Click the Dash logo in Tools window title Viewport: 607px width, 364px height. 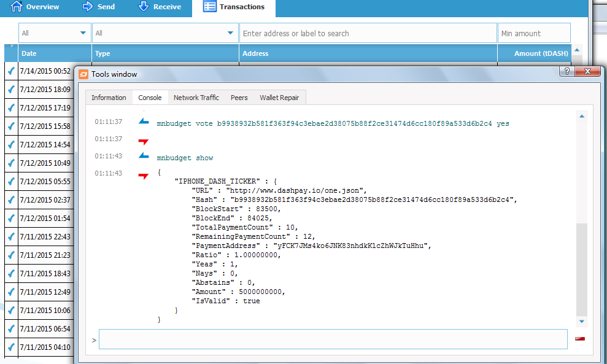[83, 74]
